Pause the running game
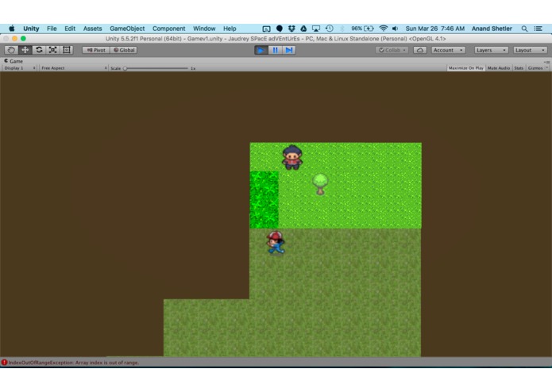The height and width of the screenshot is (392, 552). 275,50
